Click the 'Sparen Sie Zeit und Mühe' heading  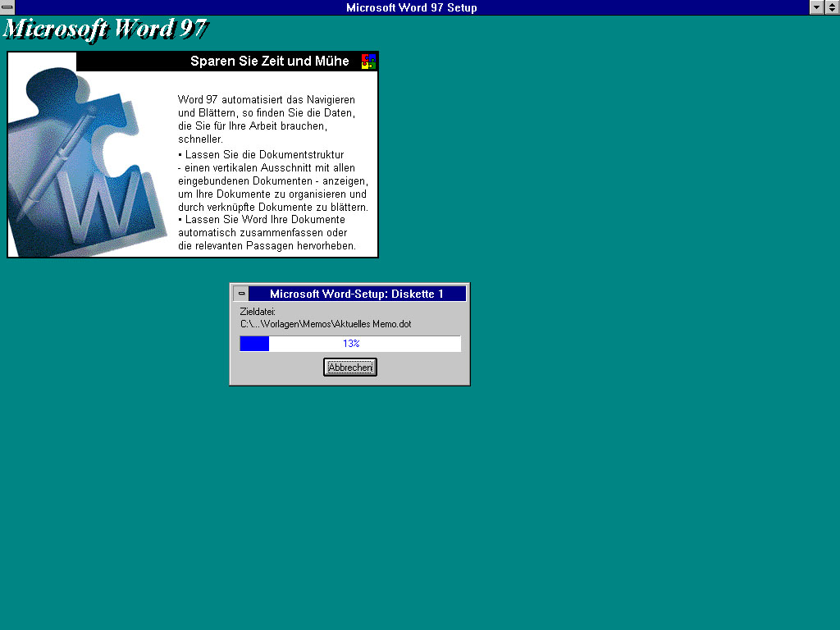coord(269,61)
